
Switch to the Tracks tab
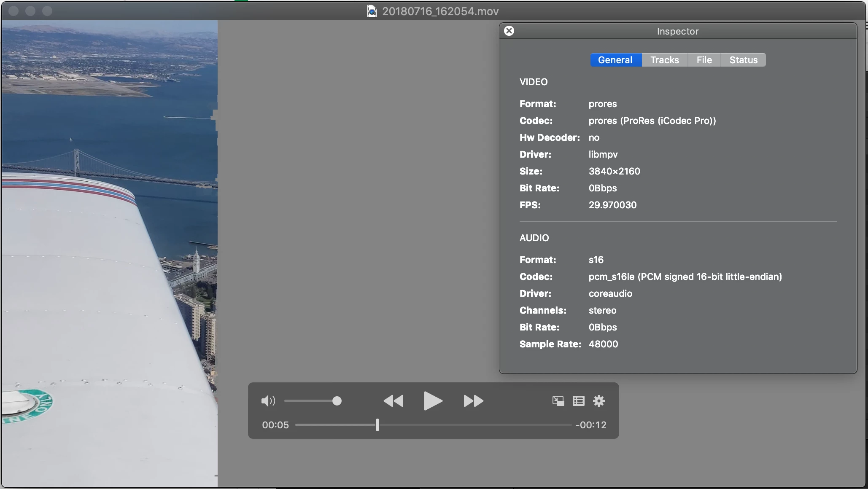tap(665, 60)
